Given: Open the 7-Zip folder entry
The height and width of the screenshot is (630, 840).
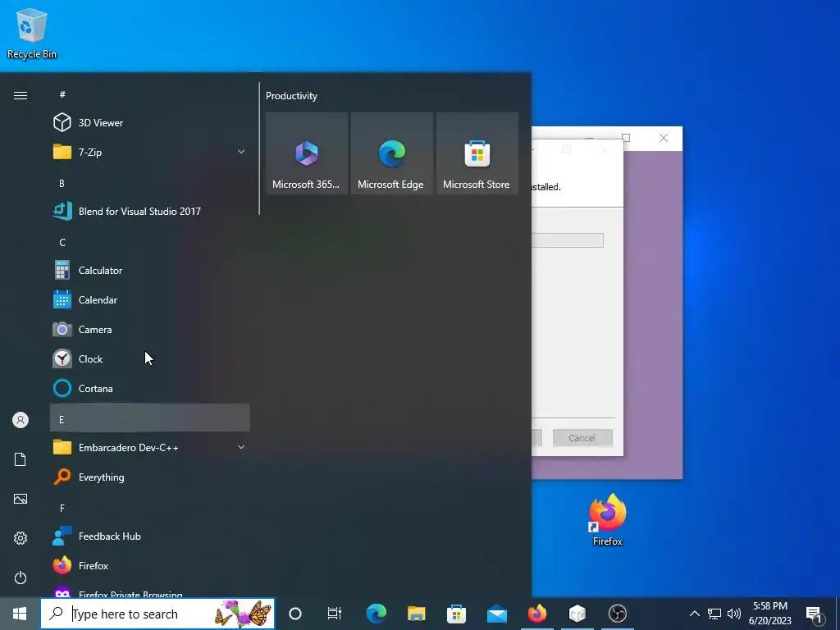Looking at the screenshot, I should point(150,152).
